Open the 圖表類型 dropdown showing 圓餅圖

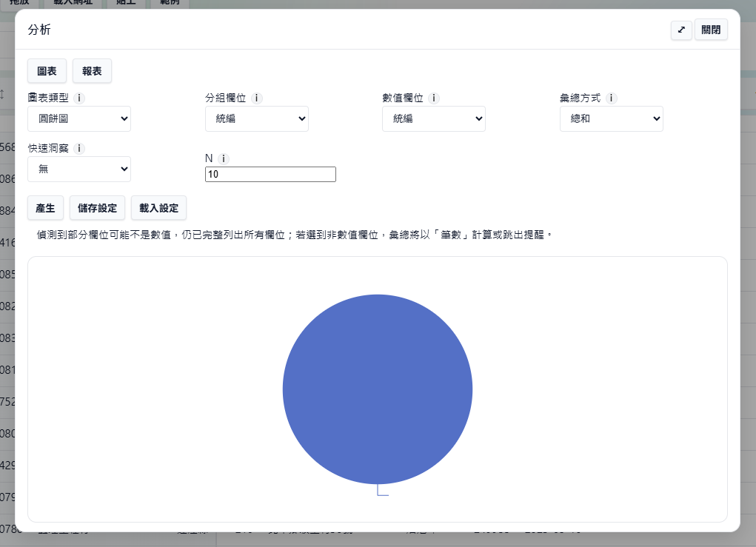(79, 118)
